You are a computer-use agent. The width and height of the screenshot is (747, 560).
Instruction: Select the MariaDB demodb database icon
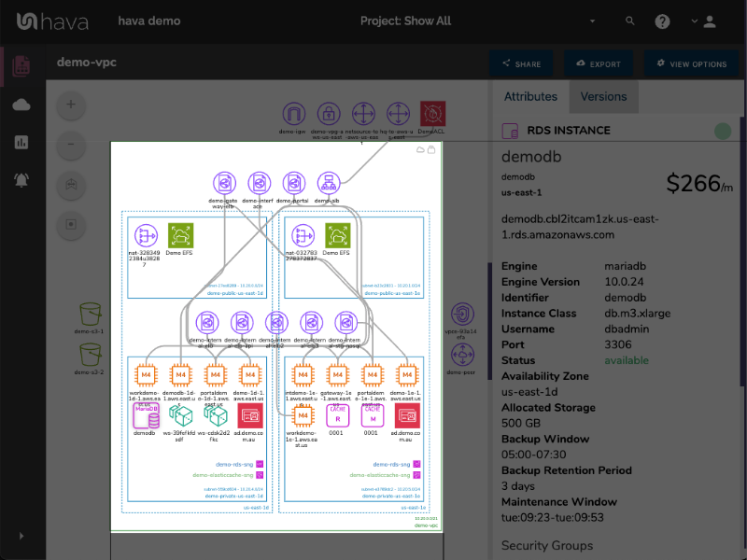tap(146, 414)
